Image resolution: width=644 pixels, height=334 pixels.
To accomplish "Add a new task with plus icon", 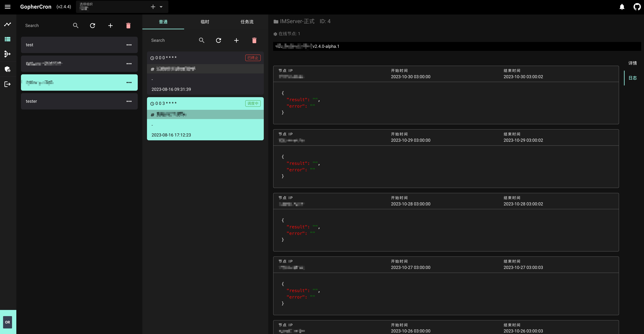I will click(x=236, y=40).
